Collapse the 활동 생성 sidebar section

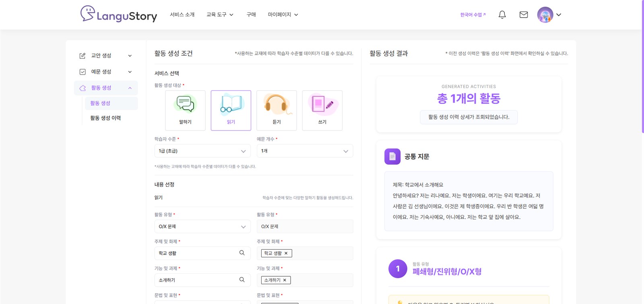point(130,88)
